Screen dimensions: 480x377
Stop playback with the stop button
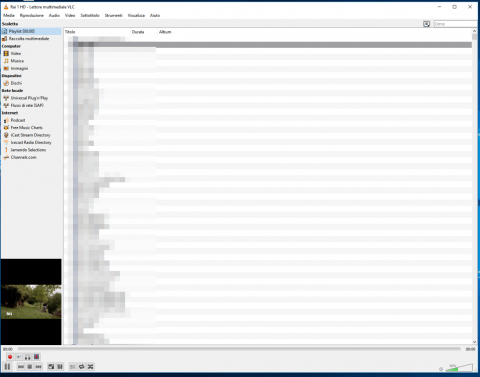[30, 367]
